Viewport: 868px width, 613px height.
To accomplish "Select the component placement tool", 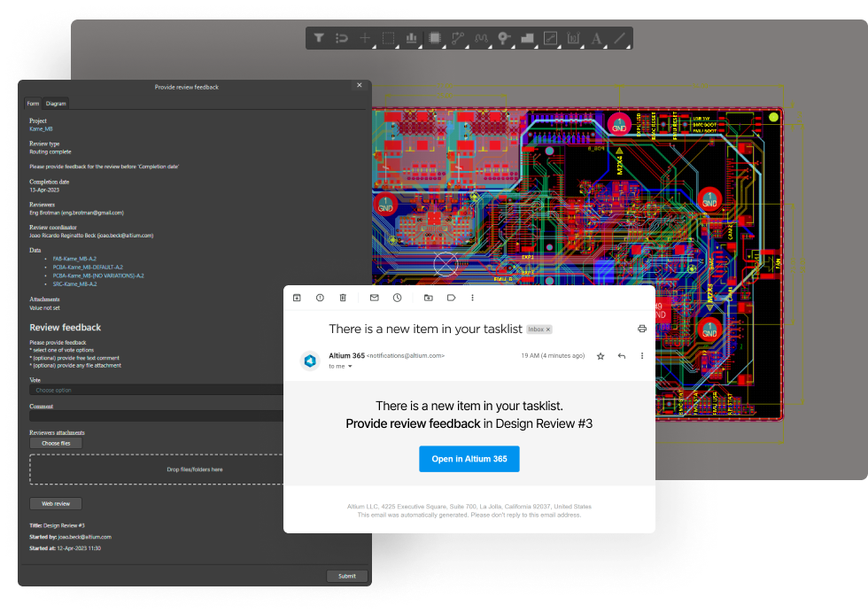I will (x=437, y=38).
